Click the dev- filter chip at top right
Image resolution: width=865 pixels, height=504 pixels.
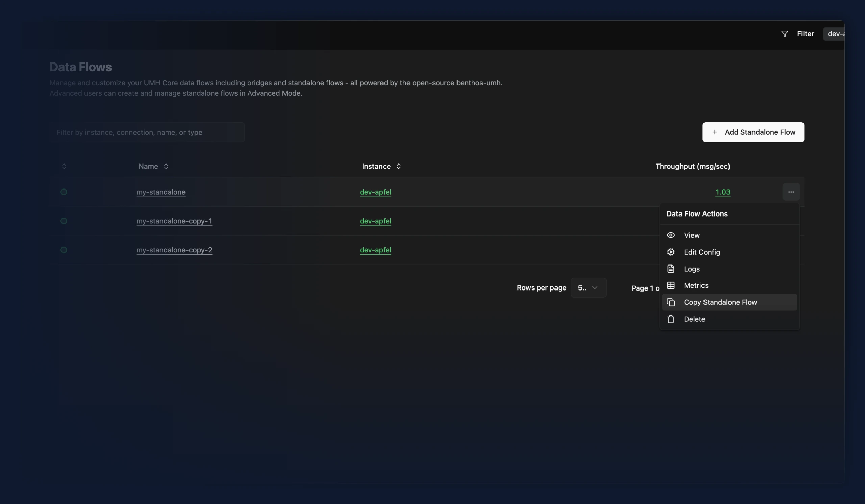pyautogui.click(x=834, y=34)
